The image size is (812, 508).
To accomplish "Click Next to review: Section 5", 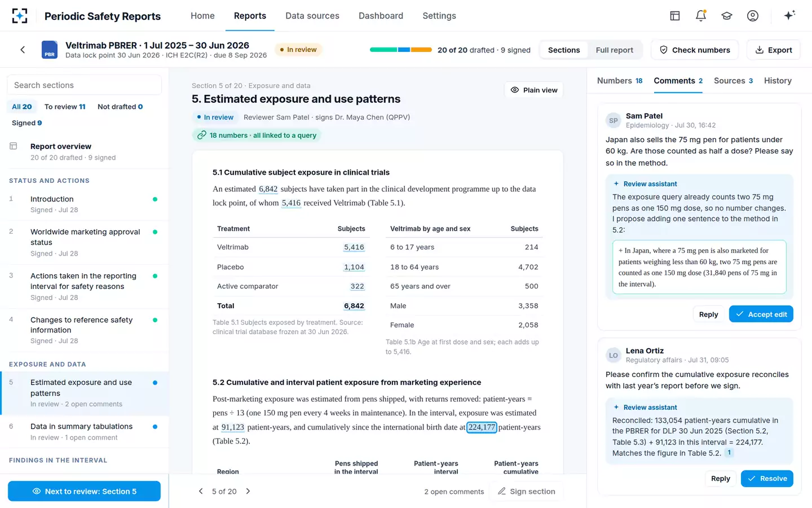I will (x=84, y=491).
